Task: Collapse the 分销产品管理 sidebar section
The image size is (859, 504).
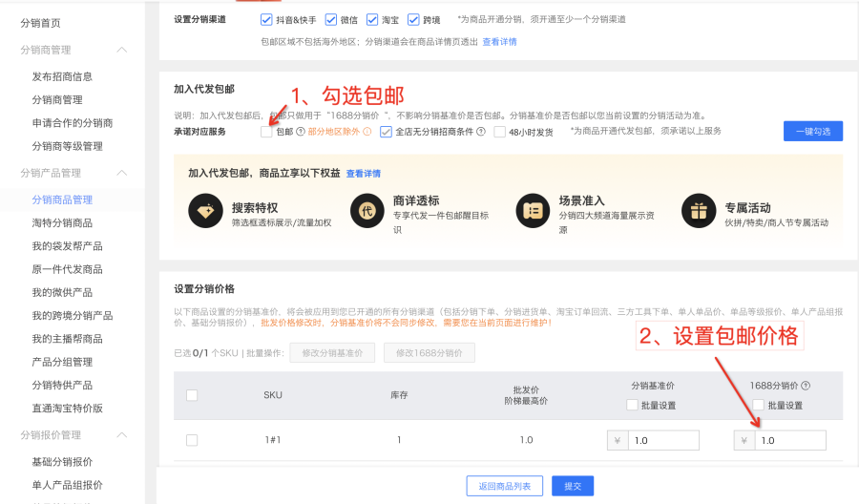Action: (x=121, y=173)
